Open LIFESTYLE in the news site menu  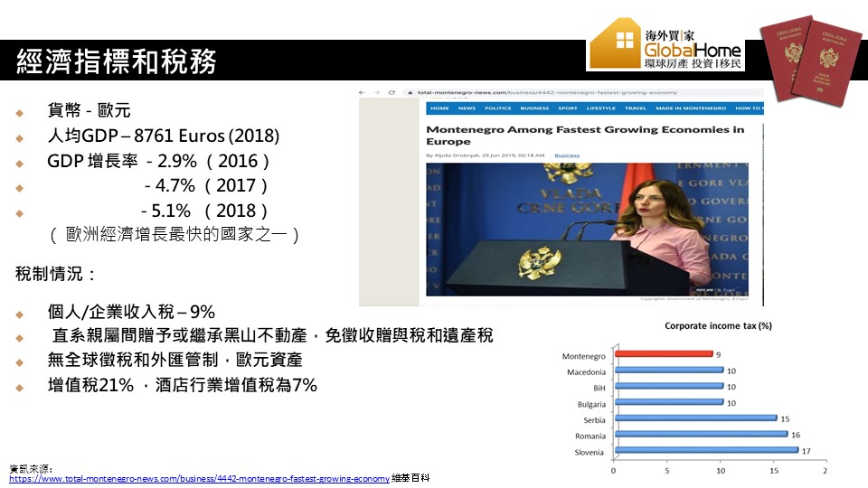(x=600, y=108)
